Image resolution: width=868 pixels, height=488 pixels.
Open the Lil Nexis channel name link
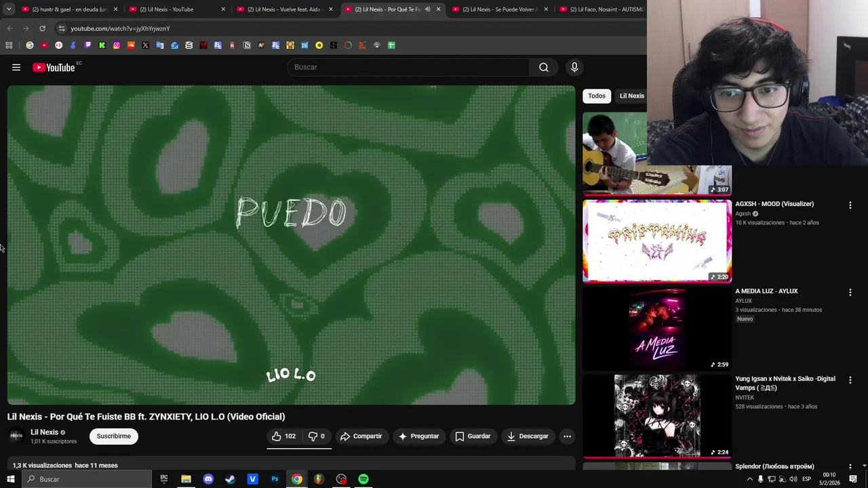[44, 432]
